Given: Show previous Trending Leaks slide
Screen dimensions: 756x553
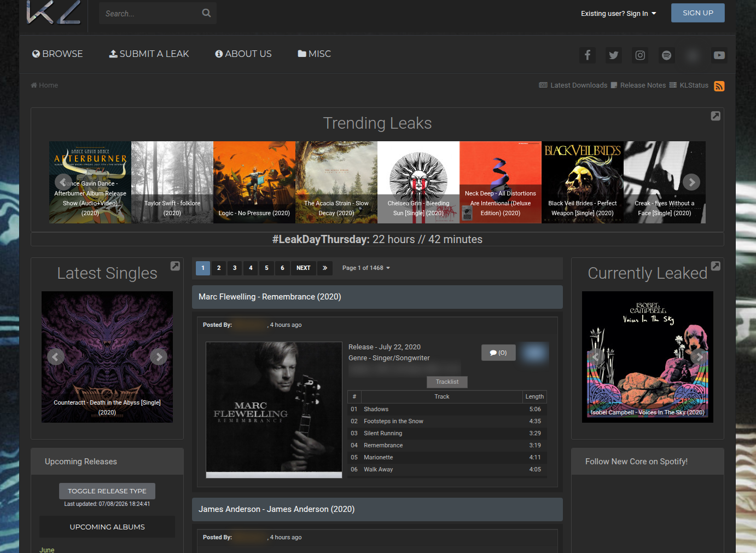Looking at the screenshot, I should (x=63, y=182).
